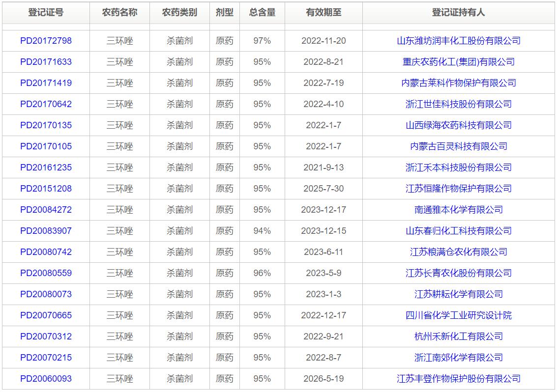Open registration PD20080073 link
Viewport: 557px width, 392px height.
[x=46, y=294]
